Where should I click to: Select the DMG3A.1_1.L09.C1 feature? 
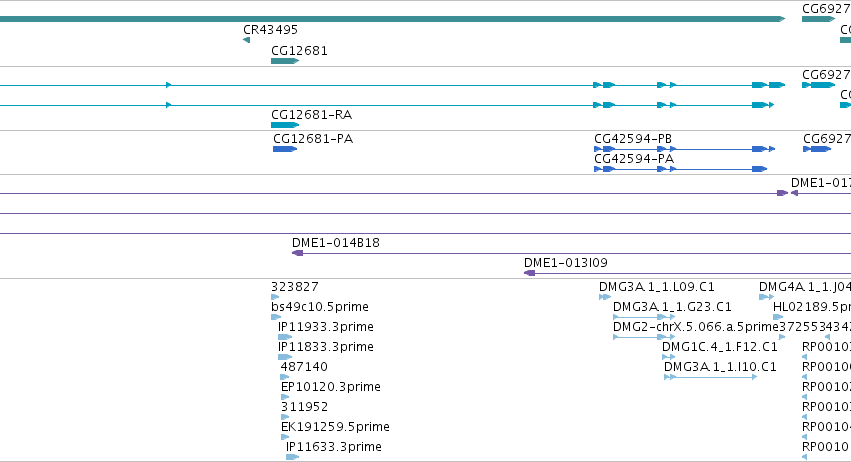point(605,297)
